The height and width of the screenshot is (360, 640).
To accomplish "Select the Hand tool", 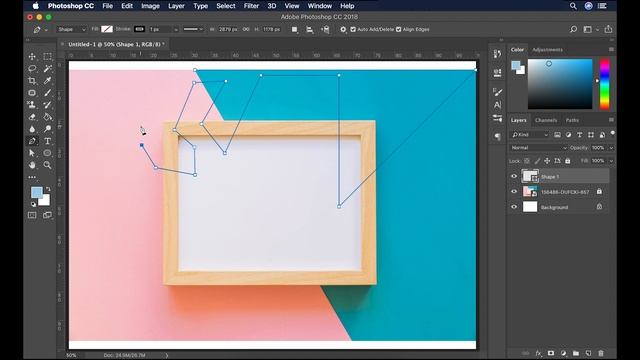I will coord(32,165).
